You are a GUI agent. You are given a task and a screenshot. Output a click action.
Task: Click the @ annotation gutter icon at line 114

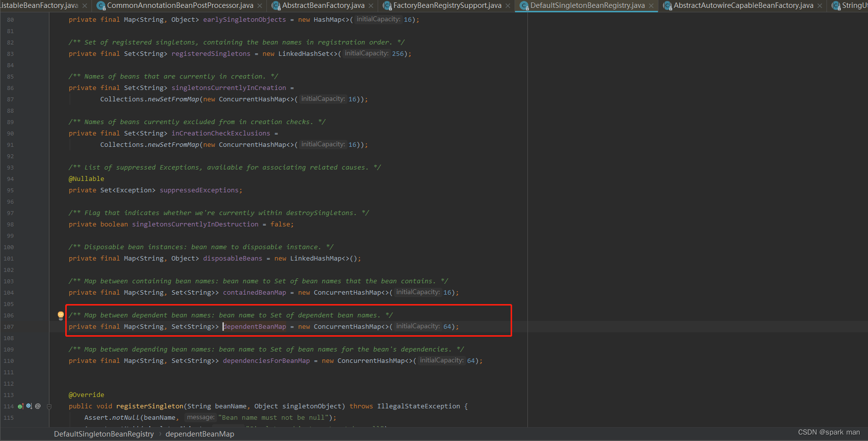click(38, 406)
